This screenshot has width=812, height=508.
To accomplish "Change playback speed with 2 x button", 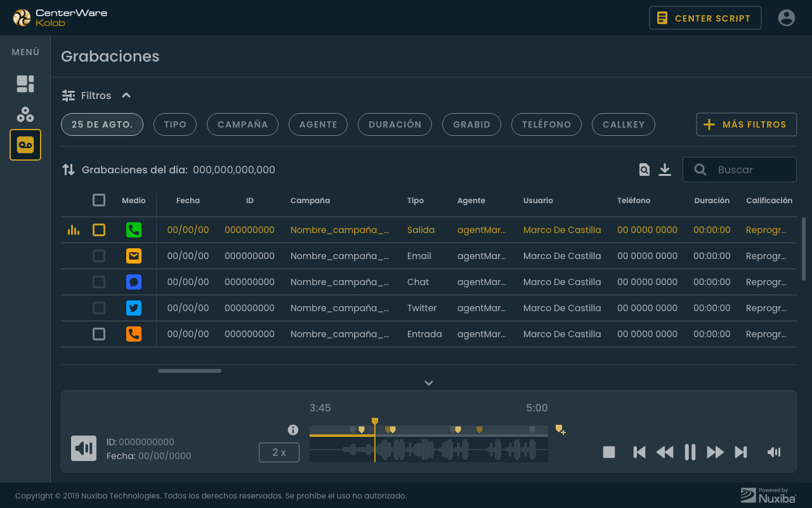I will pyautogui.click(x=279, y=452).
